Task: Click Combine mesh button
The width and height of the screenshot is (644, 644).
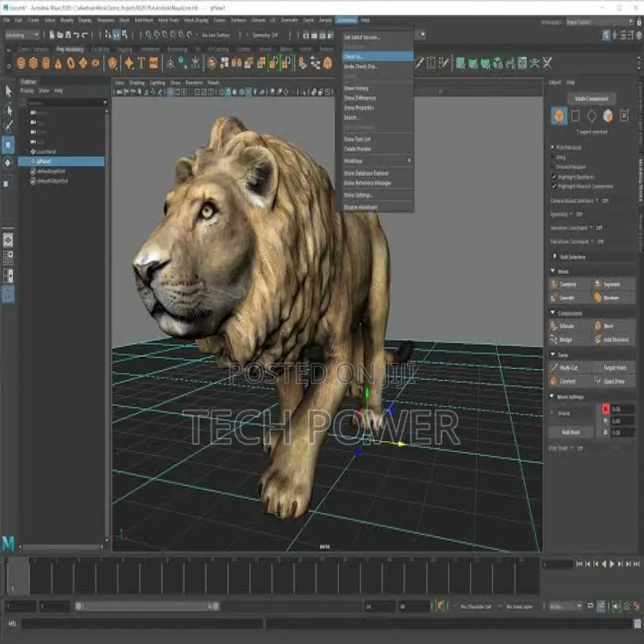Action: coord(570,284)
